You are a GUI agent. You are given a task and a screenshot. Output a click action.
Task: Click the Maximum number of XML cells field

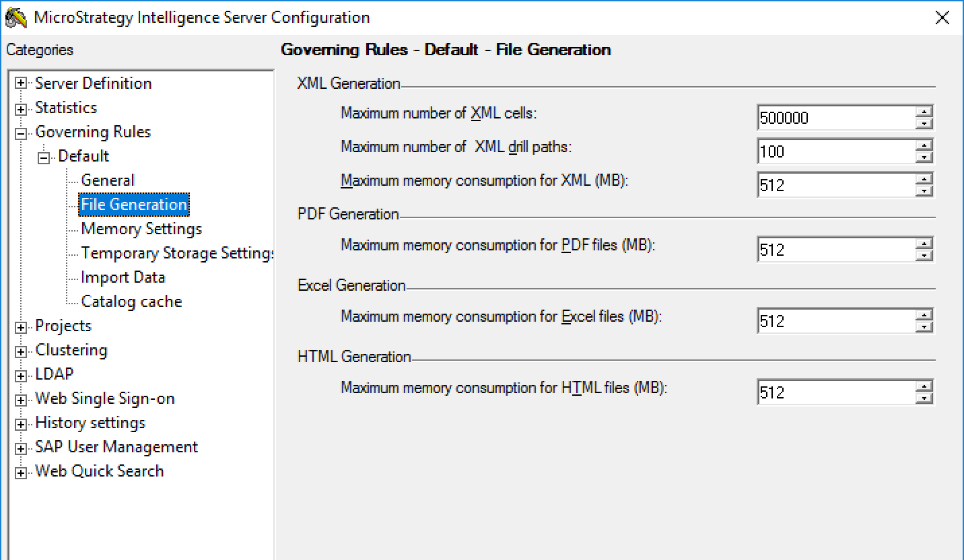835,117
